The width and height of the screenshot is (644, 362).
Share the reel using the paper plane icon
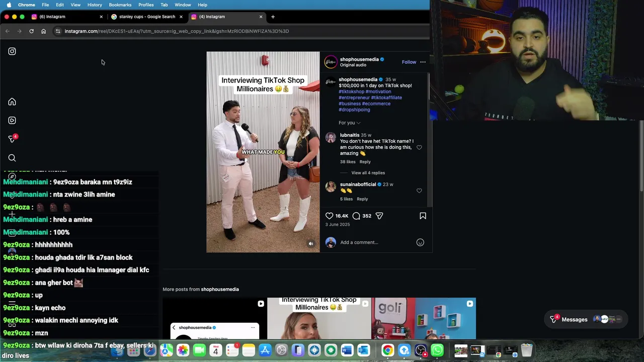click(x=379, y=216)
